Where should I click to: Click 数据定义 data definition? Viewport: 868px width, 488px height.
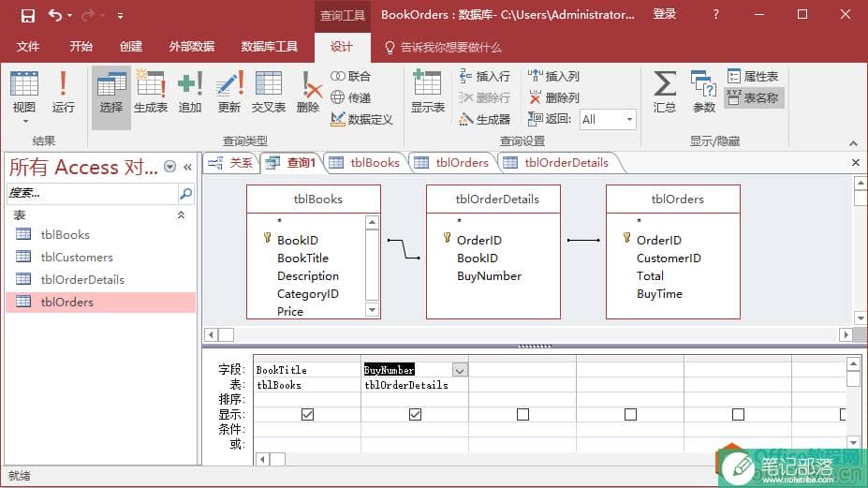tap(362, 119)
